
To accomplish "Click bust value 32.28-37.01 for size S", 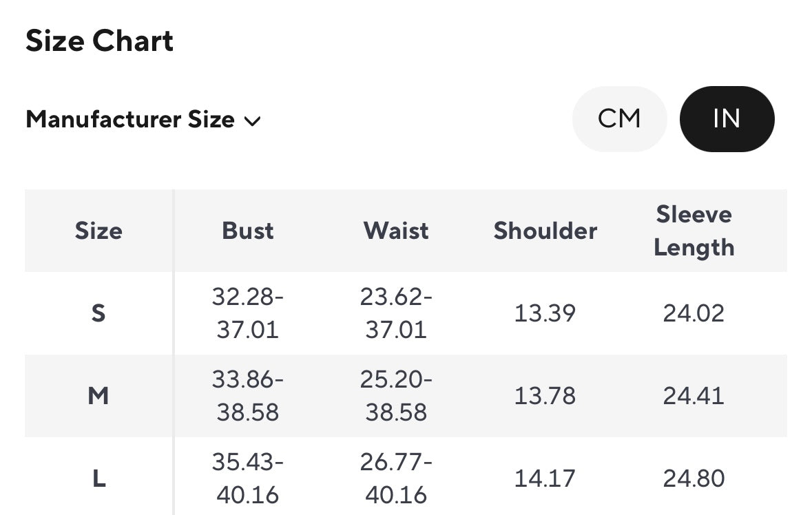I will 248,313.
